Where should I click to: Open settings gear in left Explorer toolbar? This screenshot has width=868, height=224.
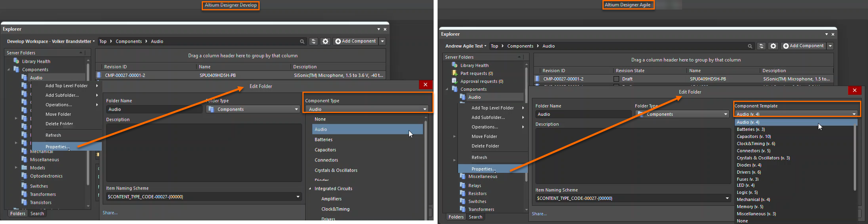[325, 41]
